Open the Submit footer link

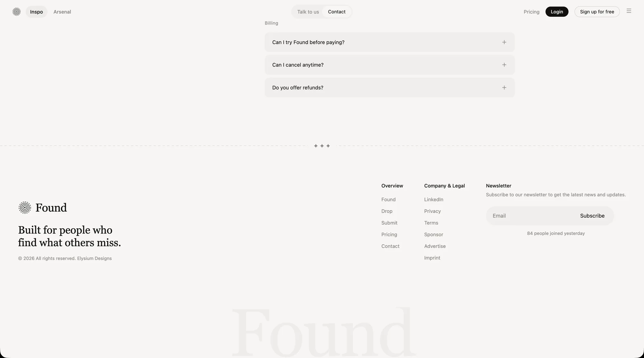389,223
